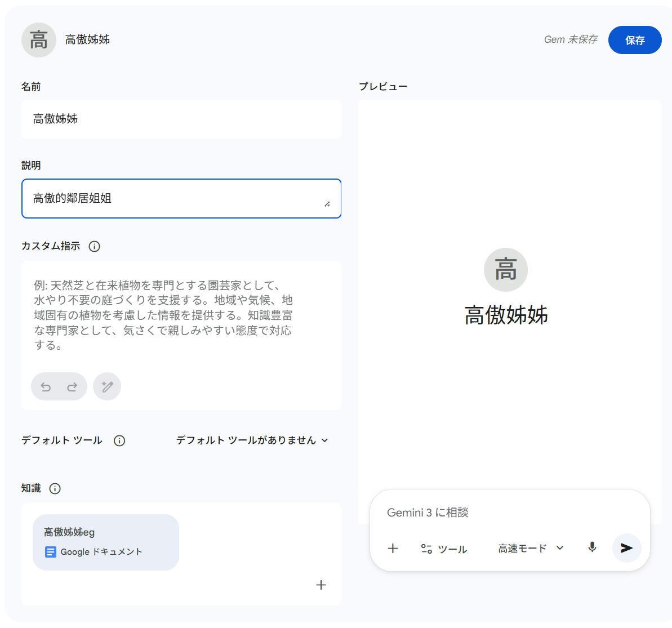The image size is (672, 628).
Task: Click the カスタム指示 text area
Action: pos(181,315)
